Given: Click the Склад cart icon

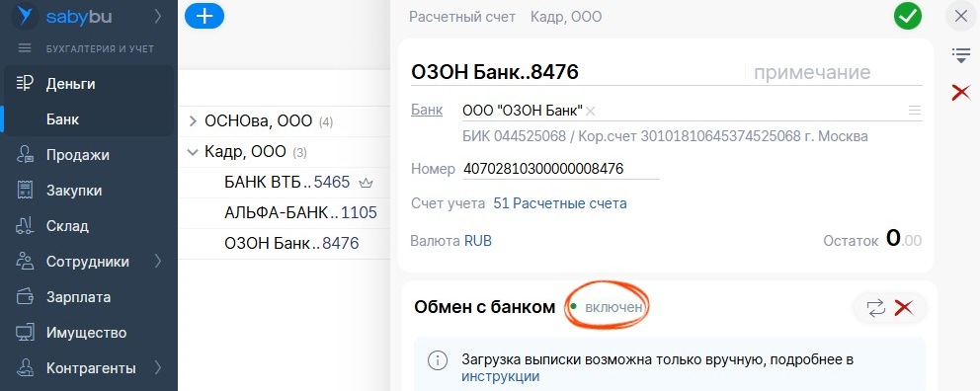Looking at the screenshot, I should pyautogui.click(x=25, y=226).
